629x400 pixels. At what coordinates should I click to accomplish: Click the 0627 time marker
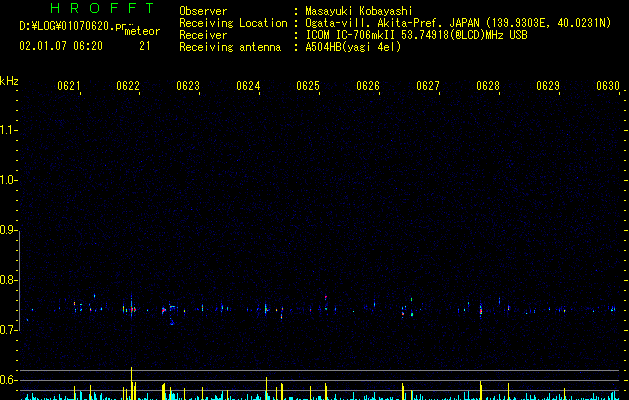[428, 85]
